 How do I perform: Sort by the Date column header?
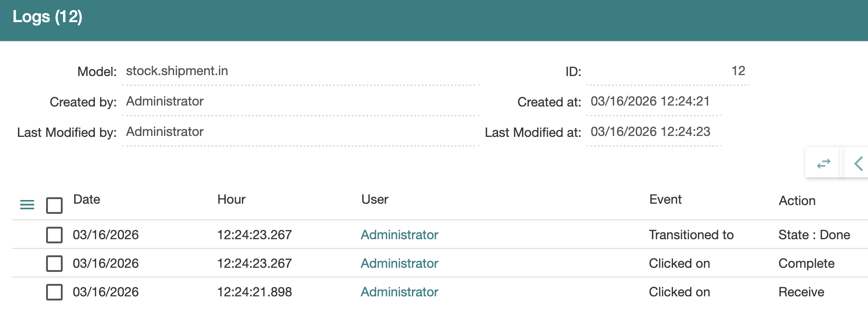tap(87, 200)
